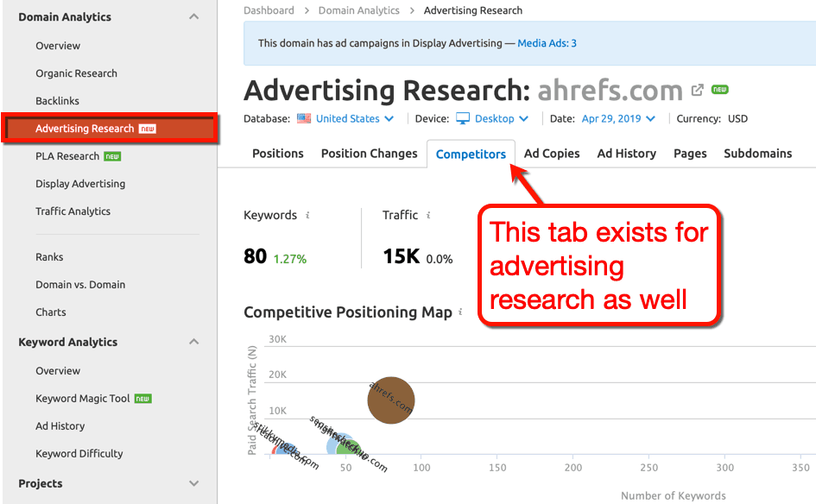Image resolution: width=816 pixels, height=504 pixels.
Task: Open the Media Ads: 3 link
Action: click(x=549, y=42)
